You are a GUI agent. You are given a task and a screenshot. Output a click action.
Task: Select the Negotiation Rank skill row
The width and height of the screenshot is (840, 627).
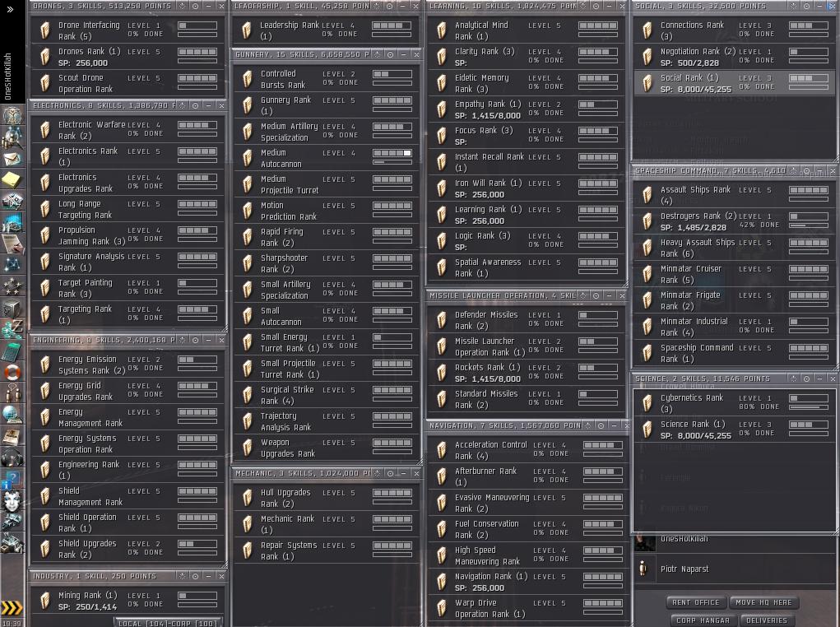pyautogui.click(x=734, y=57)
